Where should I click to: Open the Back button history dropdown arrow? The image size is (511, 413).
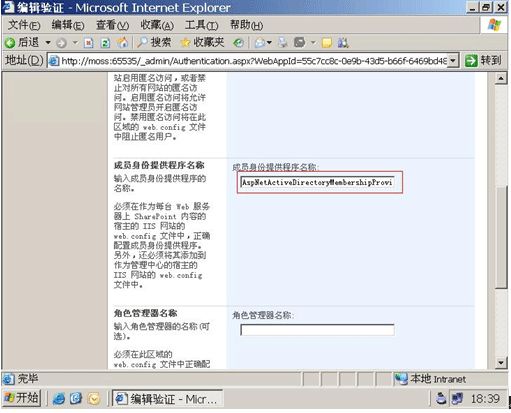[48, 42]
